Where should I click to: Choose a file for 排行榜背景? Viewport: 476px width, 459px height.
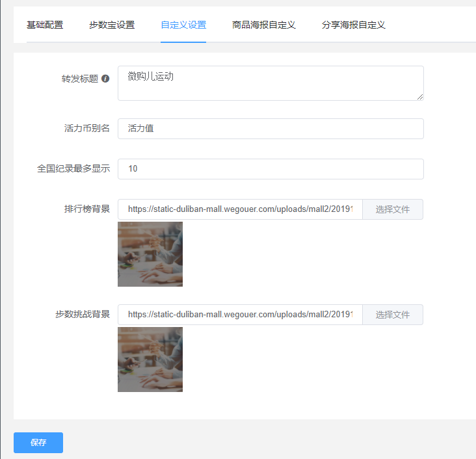pyautogui.click(x=393, y=209)
